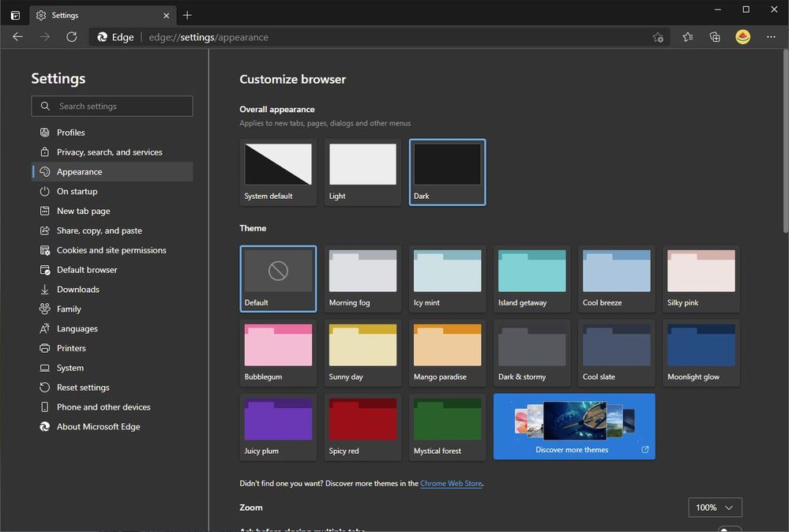Click the Search settings input field
Screen dimensions: 789x532
tap(112, 107)
